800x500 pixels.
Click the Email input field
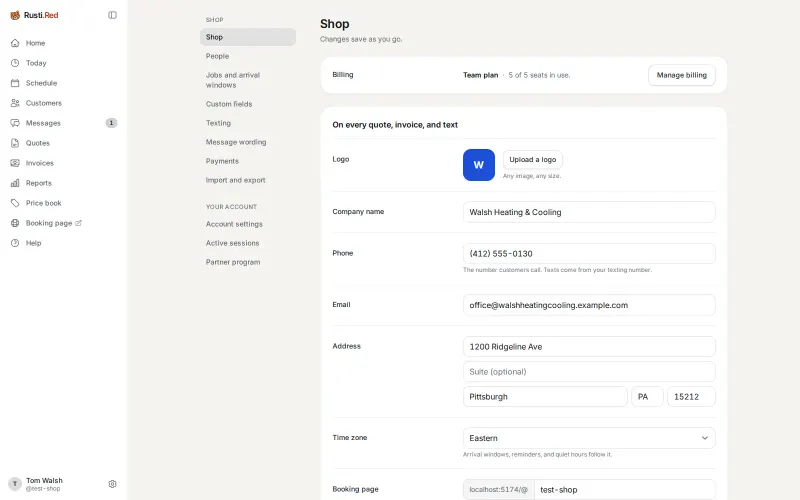click(x=589, y=305)
